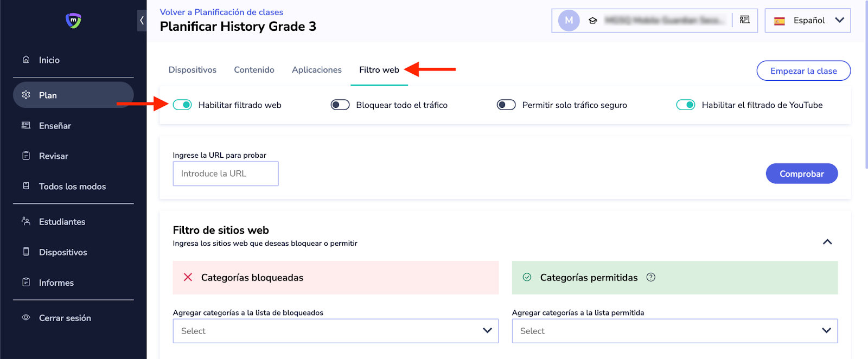Image resolution: width=868 pixels, height=359 pixels.
Task: Disable the Habilitar filtrado web toggle
Action: pyautogui.click(x=182, y=105)
